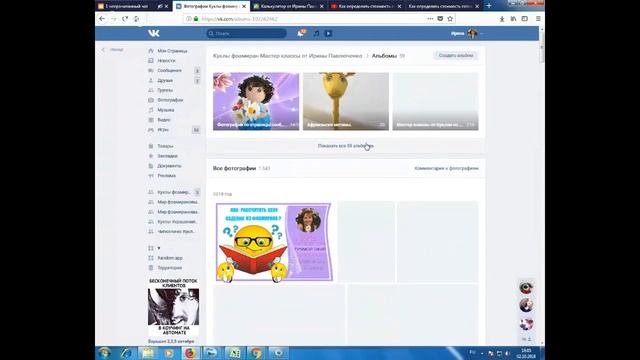Click the Firefox back arrow

tap(102, 19)
